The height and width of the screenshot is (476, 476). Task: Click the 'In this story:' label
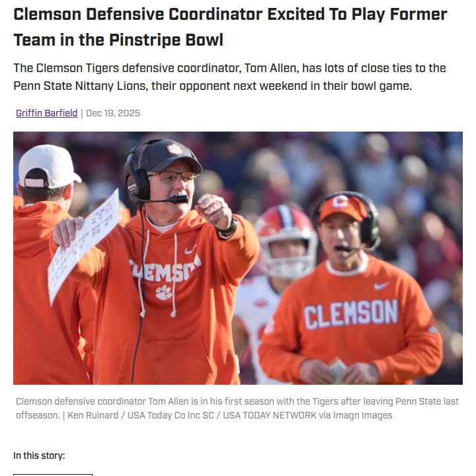[x=39, y=456]
